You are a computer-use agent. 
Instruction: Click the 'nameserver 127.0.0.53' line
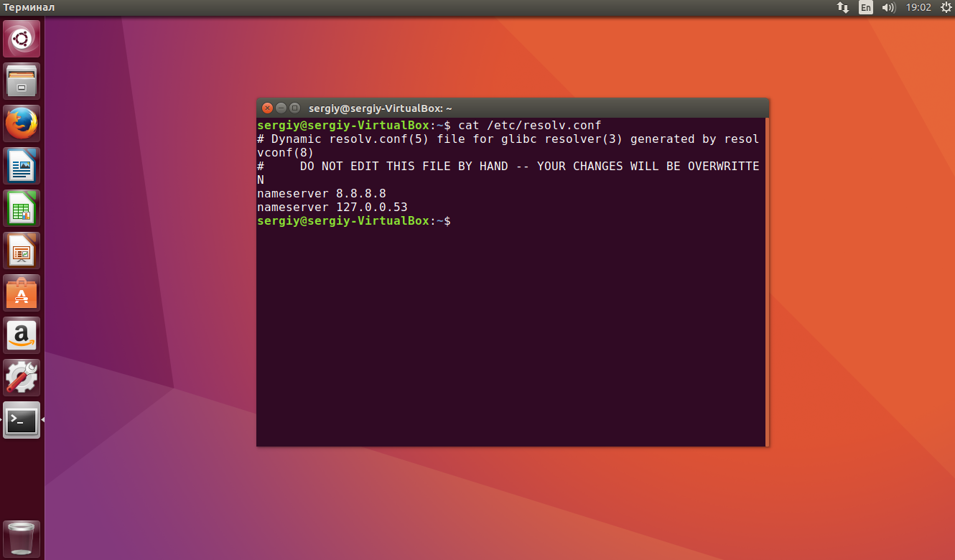pos(332,207)
